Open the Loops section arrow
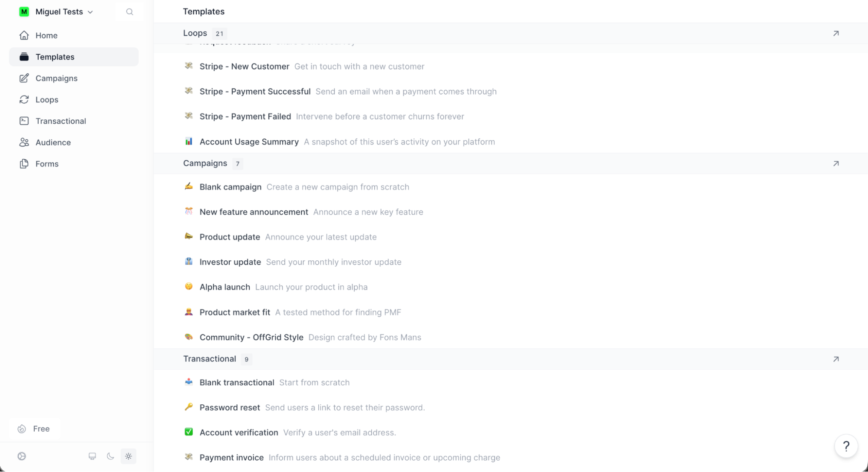Image resolution: width=868 pixels, height=472 pixels. pyautogui.click(x=835, y=33)
